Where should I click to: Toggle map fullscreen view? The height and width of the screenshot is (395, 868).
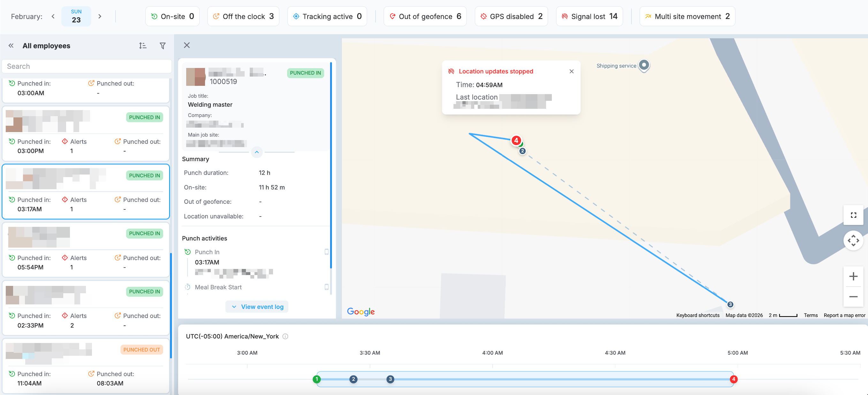coord(853,215)
